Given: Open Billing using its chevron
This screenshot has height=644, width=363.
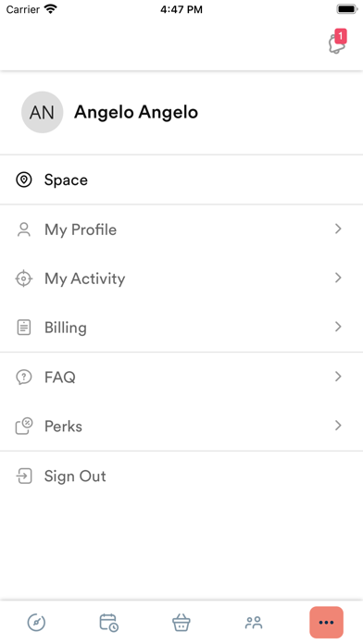Looking at the screenshot, I should 338,327.
